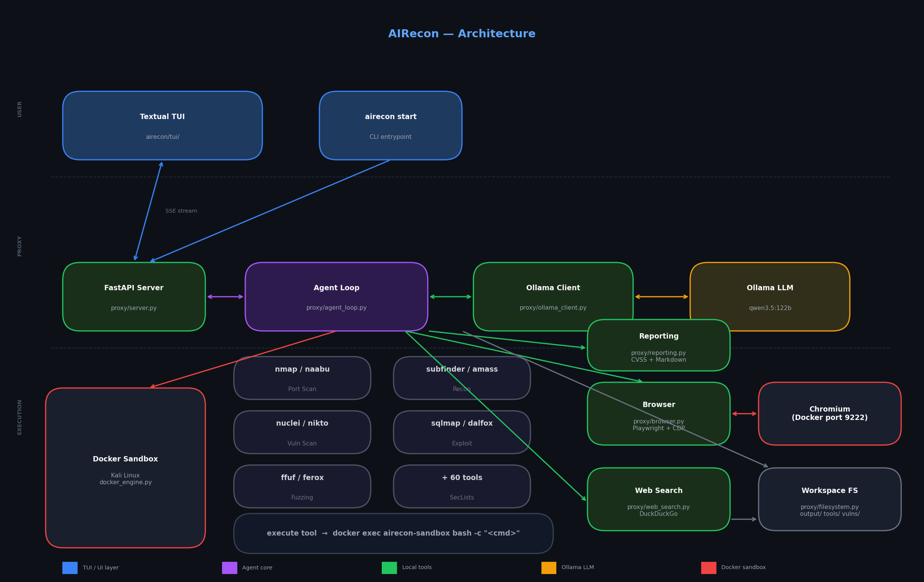
Task: Select the Agent Loop node
Action: coord(336,297)
